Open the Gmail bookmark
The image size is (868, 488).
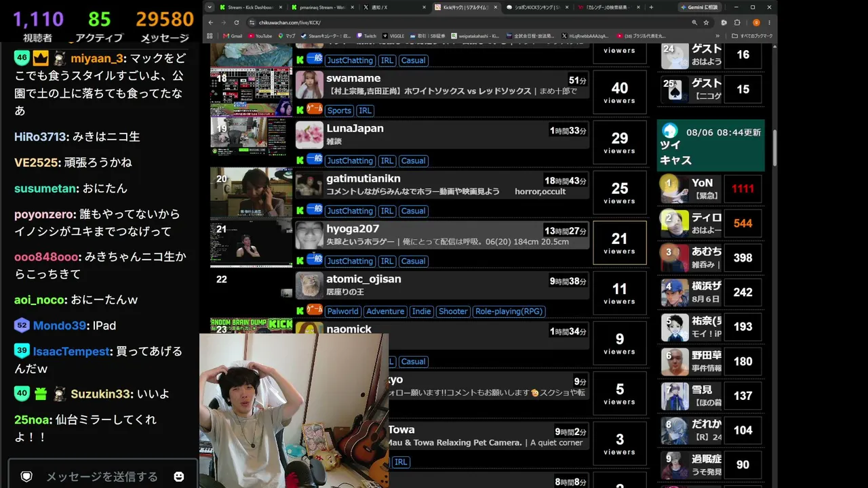pos(233,36)
